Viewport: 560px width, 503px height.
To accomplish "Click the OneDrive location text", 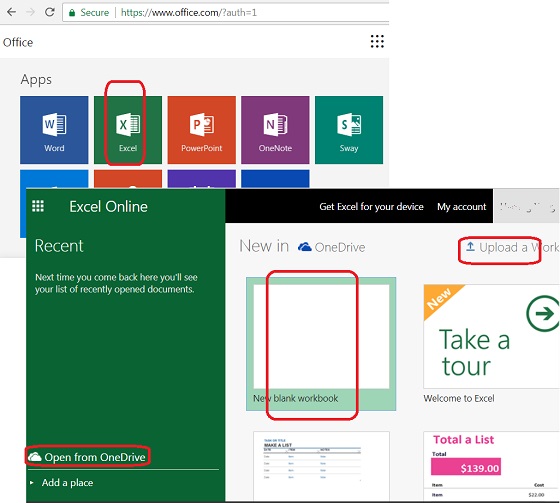I will 340,247.
